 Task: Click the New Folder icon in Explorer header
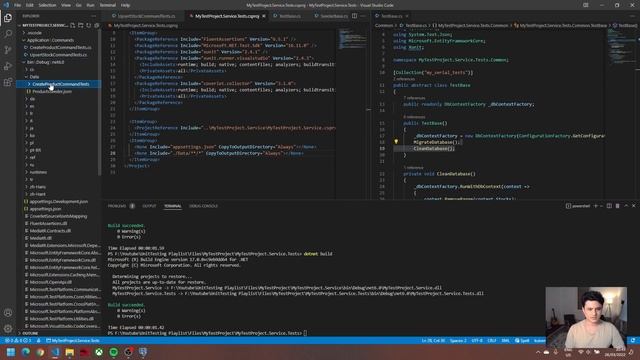click(x=80, y=25)
